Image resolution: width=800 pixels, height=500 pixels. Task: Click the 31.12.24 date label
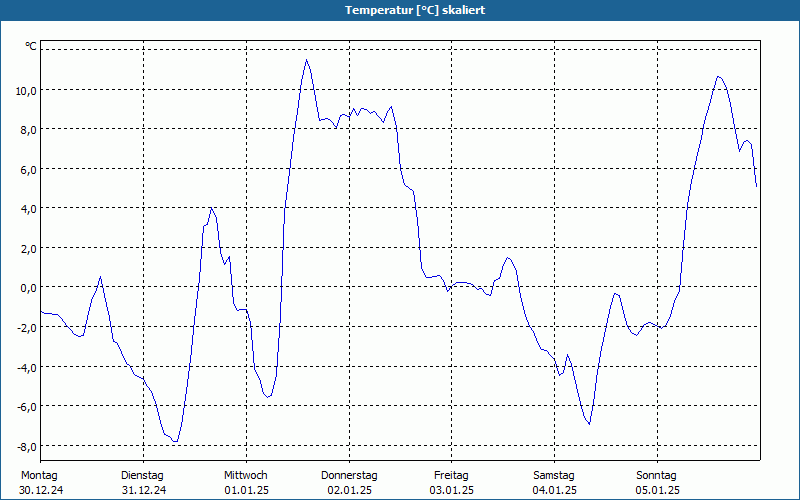(144, 491)
